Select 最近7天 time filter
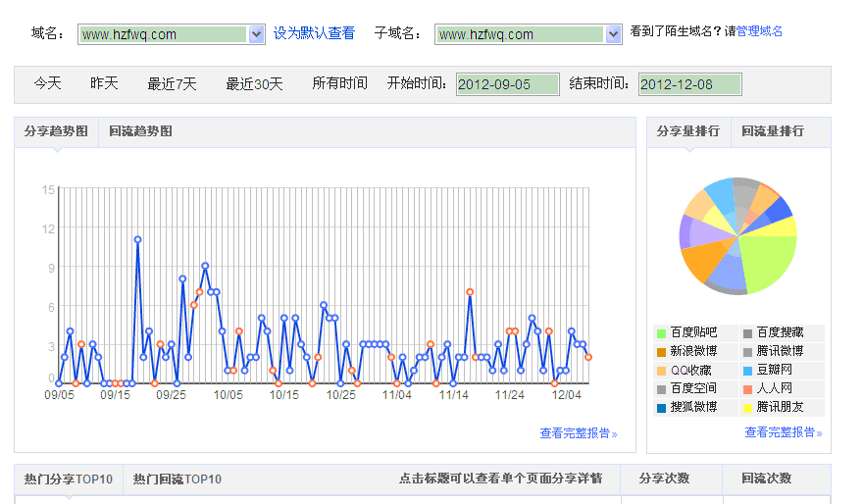The image size is (863, 504). tap(172, 84)
